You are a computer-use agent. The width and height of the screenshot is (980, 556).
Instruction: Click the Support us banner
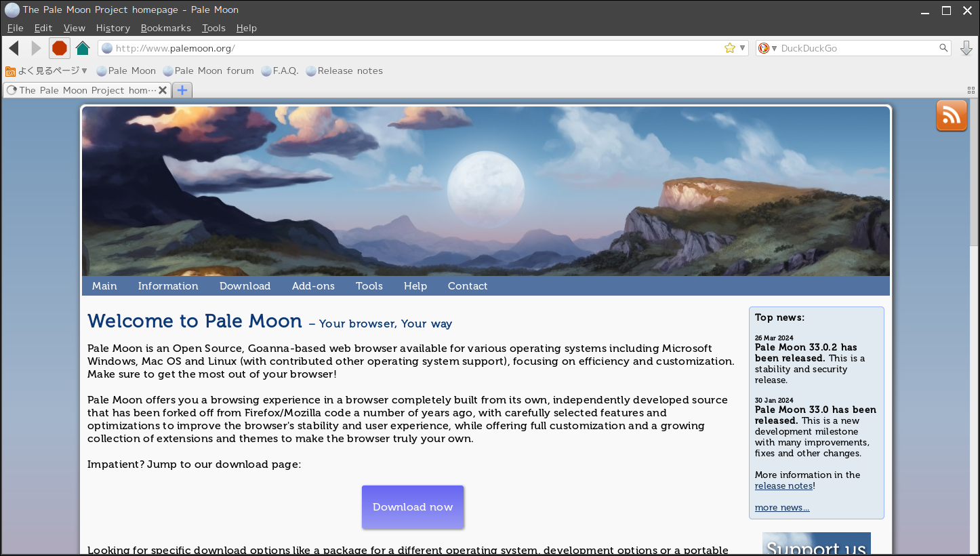click(817, 544)
